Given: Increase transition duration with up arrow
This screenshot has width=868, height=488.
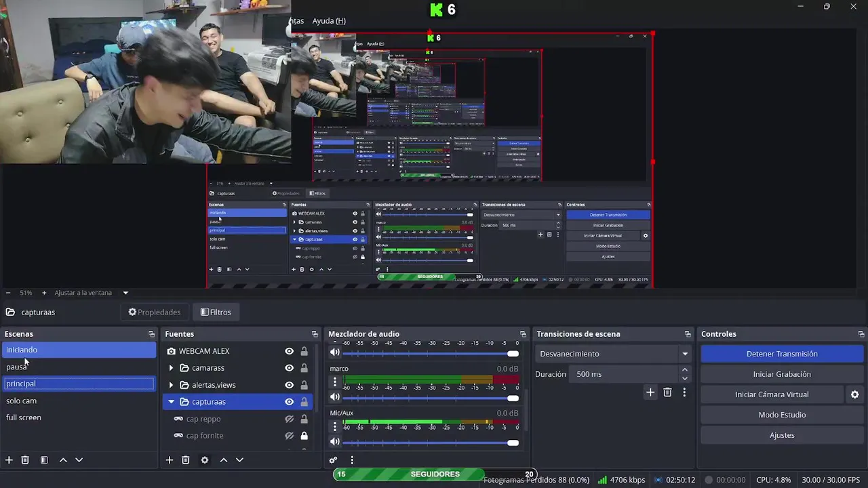Looking at the screenshot, I should click(684, 370).
